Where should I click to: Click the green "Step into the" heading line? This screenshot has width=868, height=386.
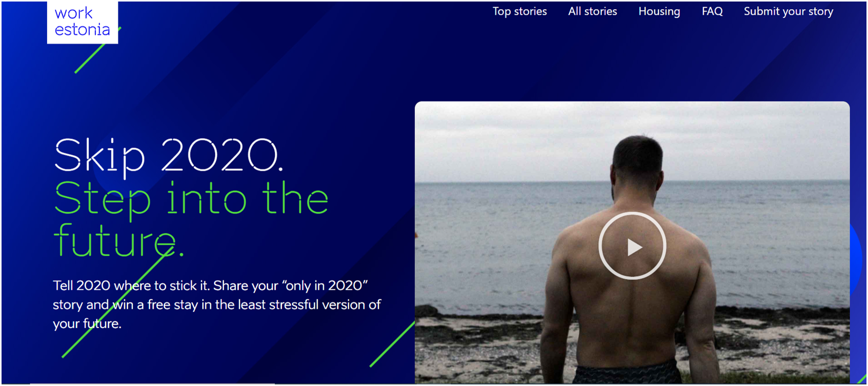pos(191,200)
